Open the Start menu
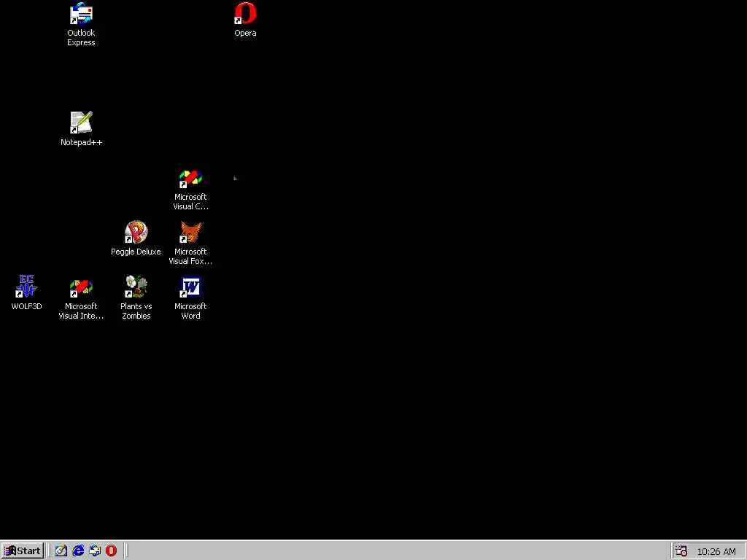The width and height of the screenshot is (747, 560). (x=23, y=551)
